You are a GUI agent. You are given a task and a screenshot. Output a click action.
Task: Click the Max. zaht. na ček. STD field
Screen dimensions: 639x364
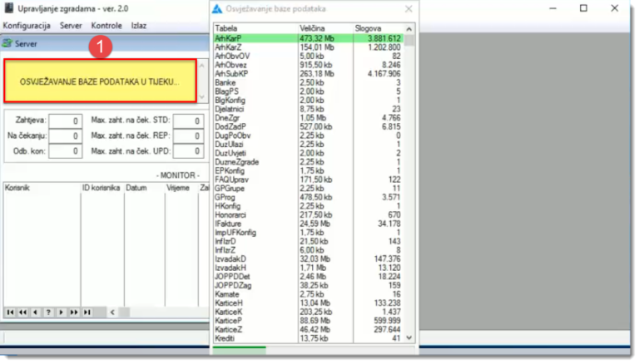point(188,121)
